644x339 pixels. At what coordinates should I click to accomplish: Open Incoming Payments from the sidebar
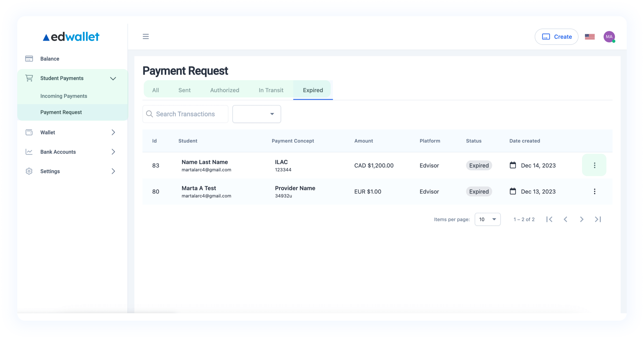[x=63, y=96]
